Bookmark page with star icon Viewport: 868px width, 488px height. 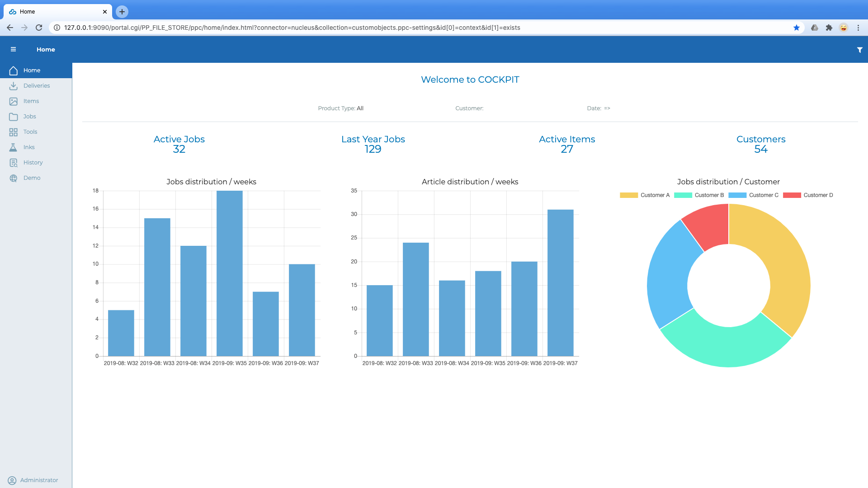796,28
